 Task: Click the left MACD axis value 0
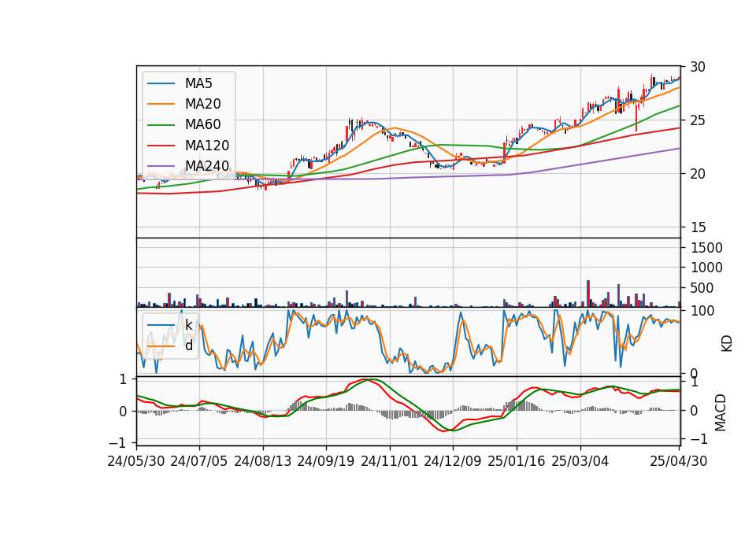pos(123,412)
